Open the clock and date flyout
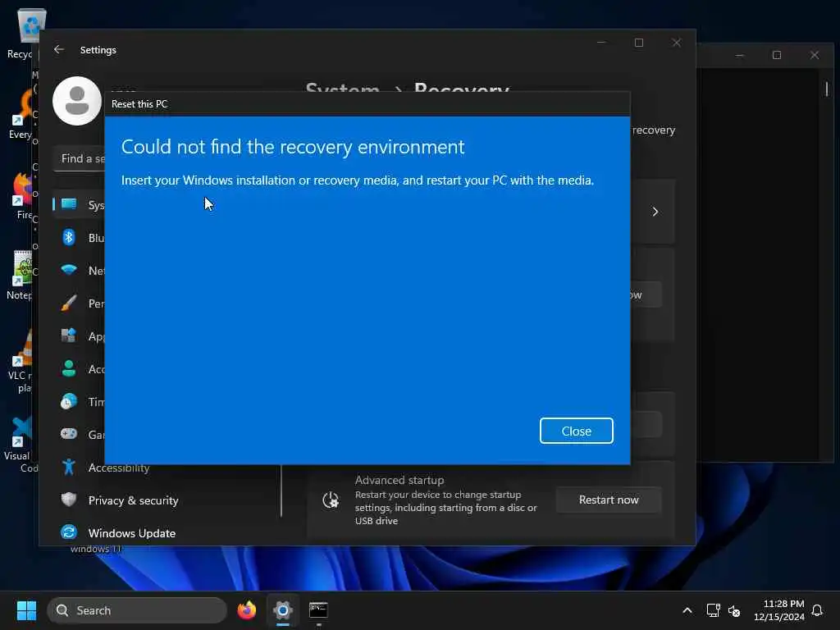Screen dimensions: 840x630 [x=779, y=610]
